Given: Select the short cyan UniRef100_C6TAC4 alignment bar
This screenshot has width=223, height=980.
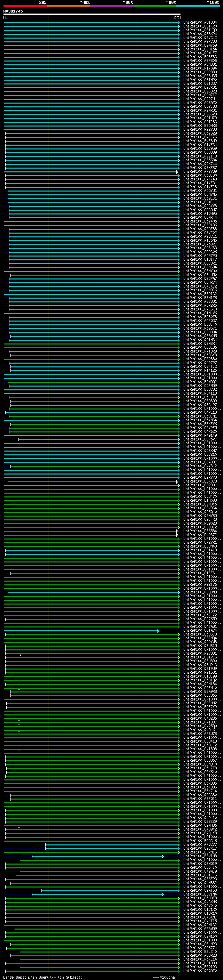Looking at the screenshot, I should click(81, 631).
